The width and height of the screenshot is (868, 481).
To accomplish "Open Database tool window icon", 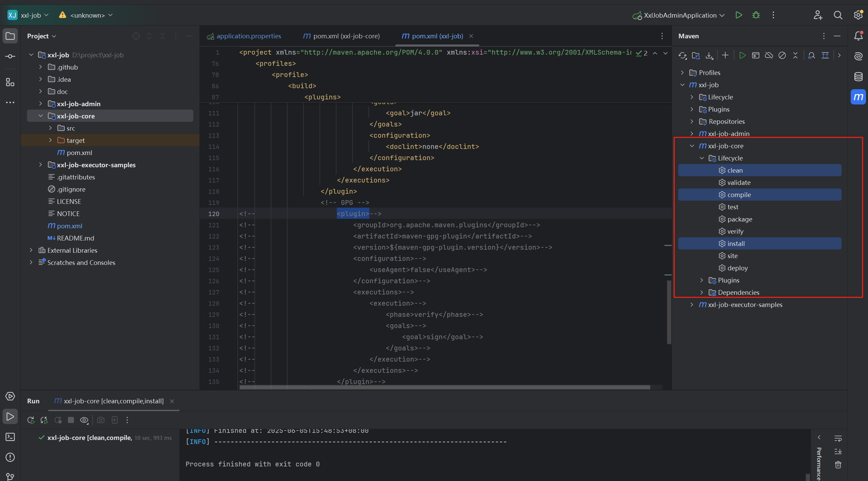I will tap(858, 77).
